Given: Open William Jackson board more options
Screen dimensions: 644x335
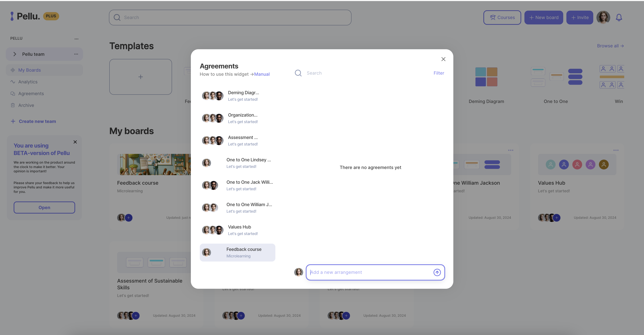Looking at the screenshot, I should pos(510,150).
